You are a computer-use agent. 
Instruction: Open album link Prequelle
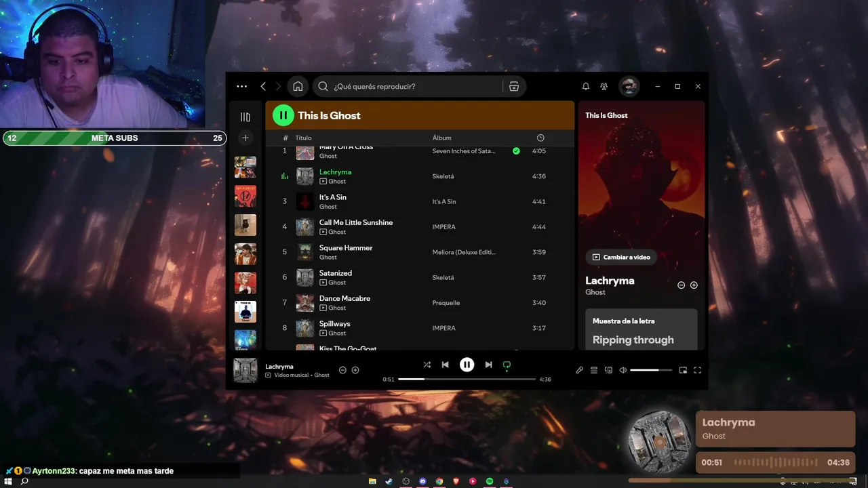446,303
